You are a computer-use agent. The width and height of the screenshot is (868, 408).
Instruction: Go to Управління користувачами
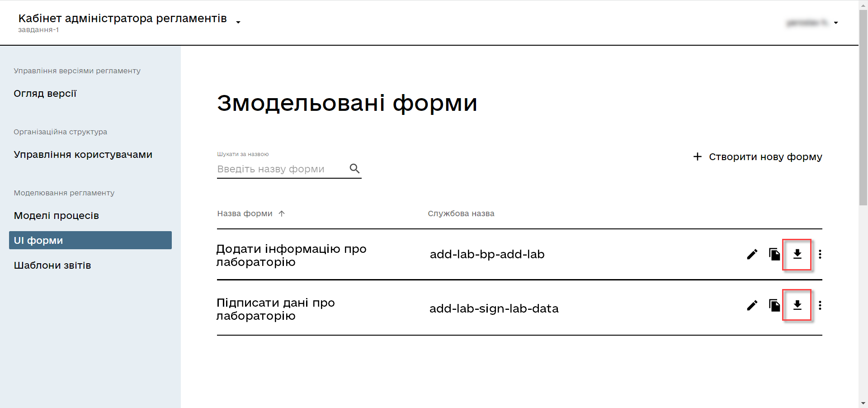83,155
